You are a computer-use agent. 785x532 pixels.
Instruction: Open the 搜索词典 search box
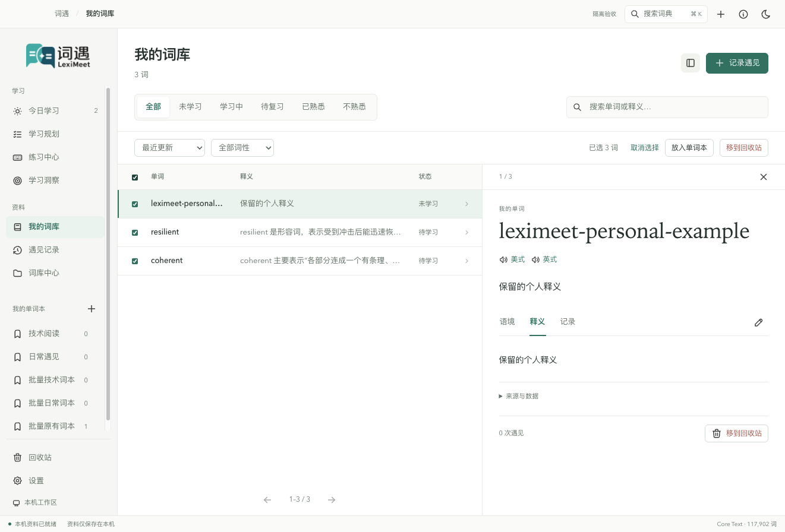tap(666, 14)
